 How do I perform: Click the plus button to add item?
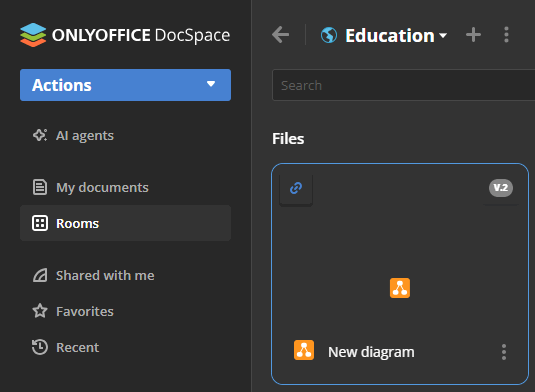click(x=473, y=35)
